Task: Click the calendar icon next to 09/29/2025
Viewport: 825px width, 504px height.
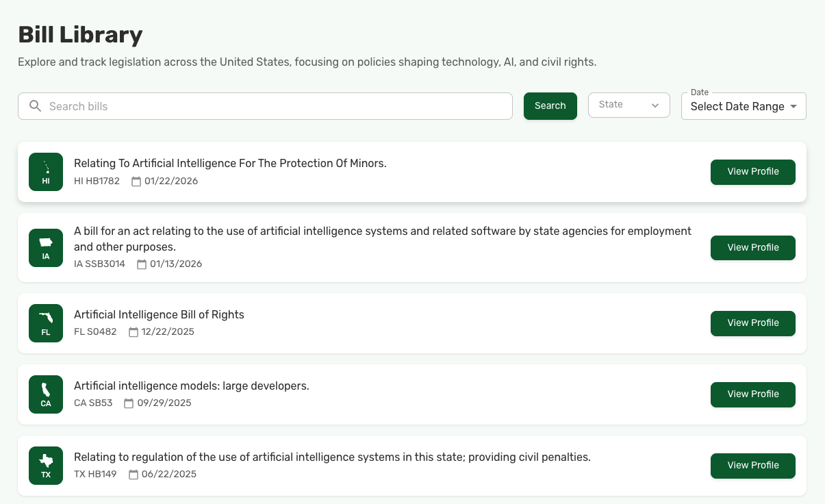Action: [129, 403]
